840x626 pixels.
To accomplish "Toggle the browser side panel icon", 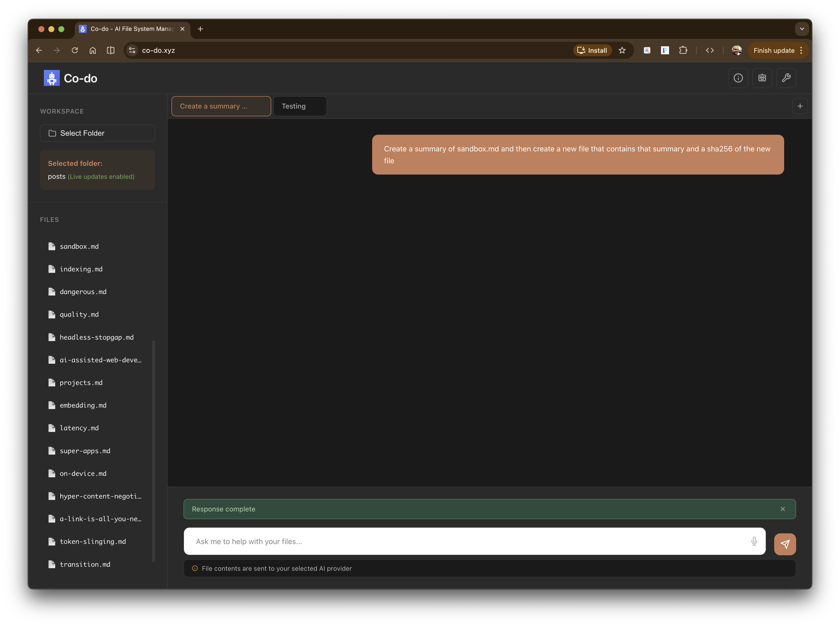I will point(110,50).
